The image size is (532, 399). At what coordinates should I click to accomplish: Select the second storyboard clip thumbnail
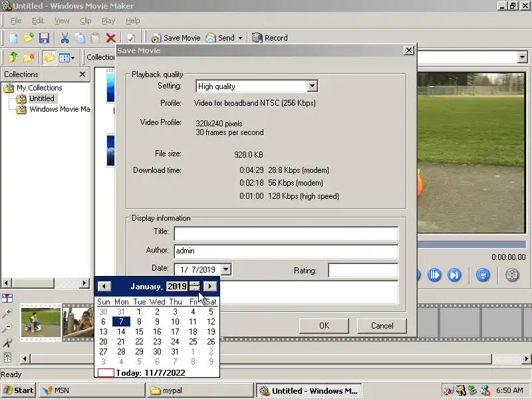point(78,323)
